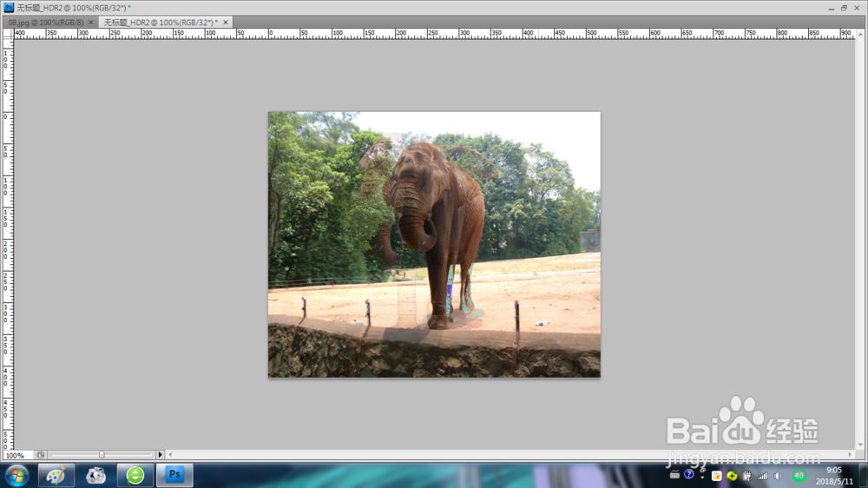
Task: Click the vertical scrollbar up arrow
Action: (x=860, y=34)
